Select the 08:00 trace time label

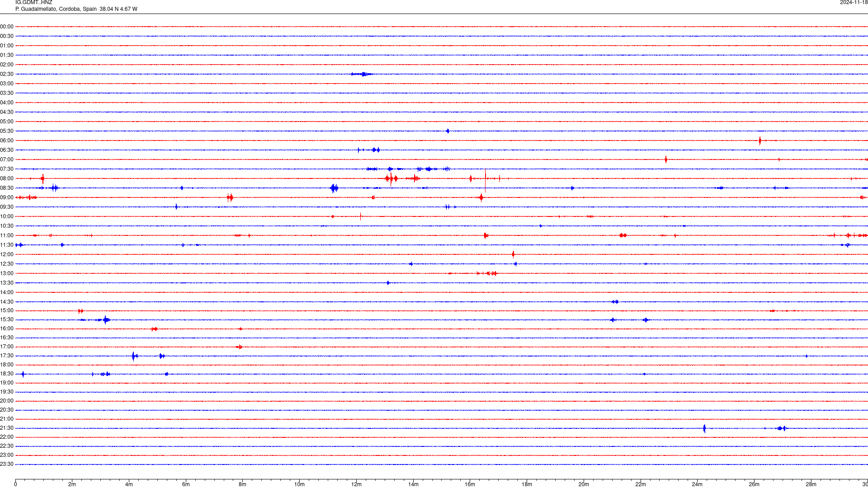point(7,178)
